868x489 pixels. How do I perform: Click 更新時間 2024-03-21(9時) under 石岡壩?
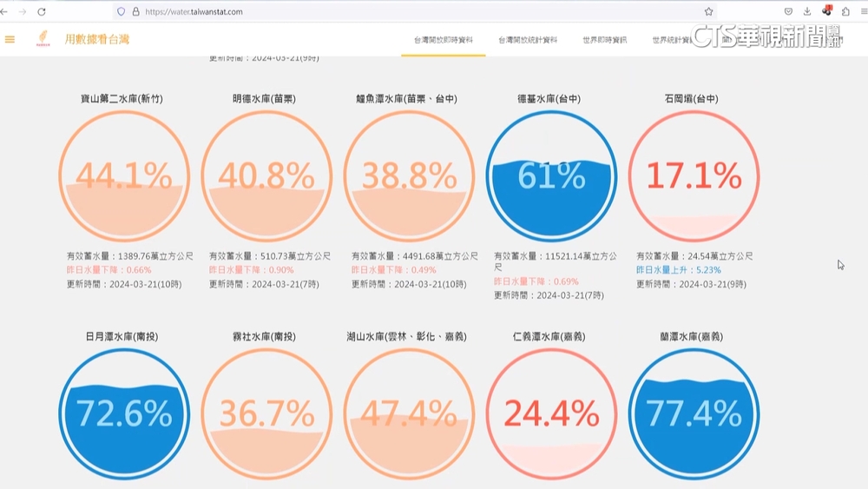pos(691,284)
